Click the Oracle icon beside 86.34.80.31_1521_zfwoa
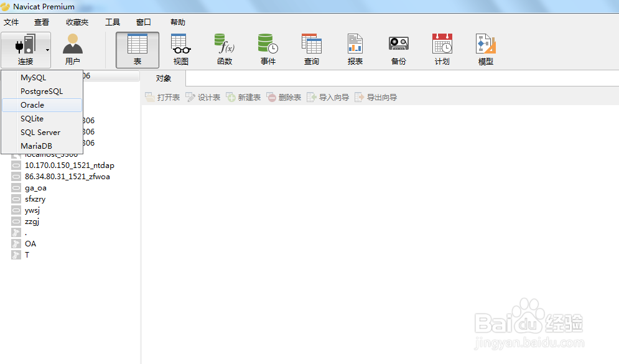 pos(16,177)
